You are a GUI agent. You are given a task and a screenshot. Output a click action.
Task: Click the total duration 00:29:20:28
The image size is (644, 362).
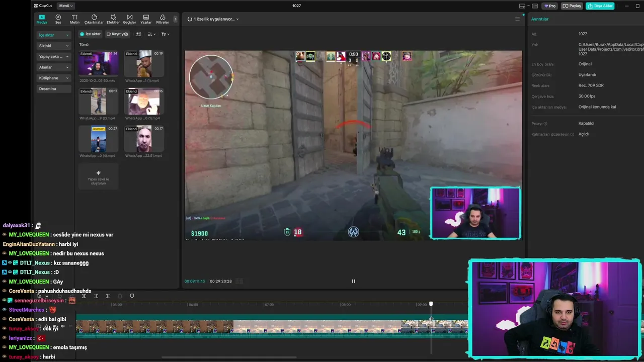click(221, 281)
